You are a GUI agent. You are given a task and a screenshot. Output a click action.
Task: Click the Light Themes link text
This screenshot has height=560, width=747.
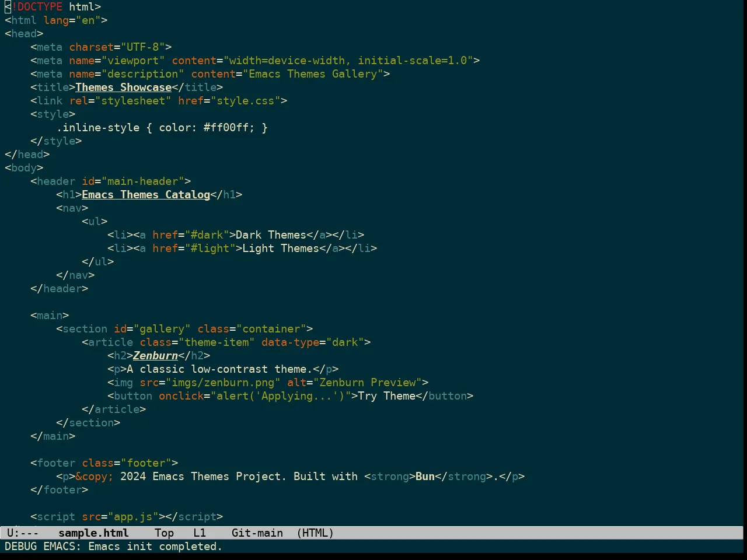[x=281, y=248]
